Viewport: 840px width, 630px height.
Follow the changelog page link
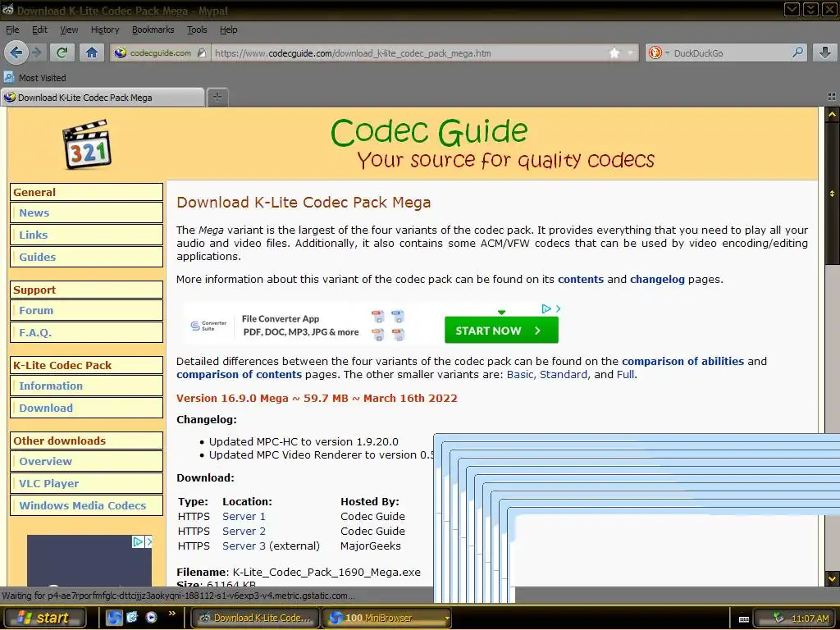657,279
